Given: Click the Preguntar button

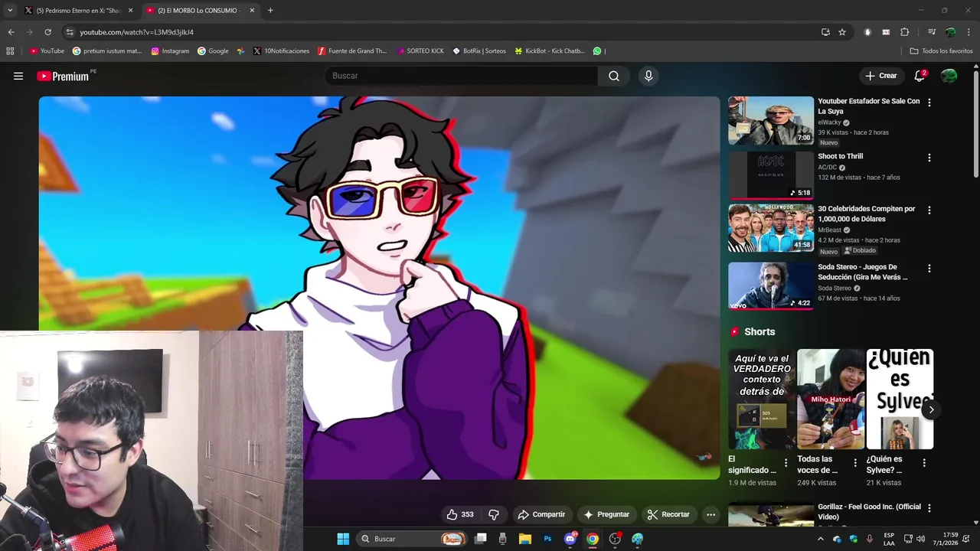Looking at the screenshot, I should 606,514.
